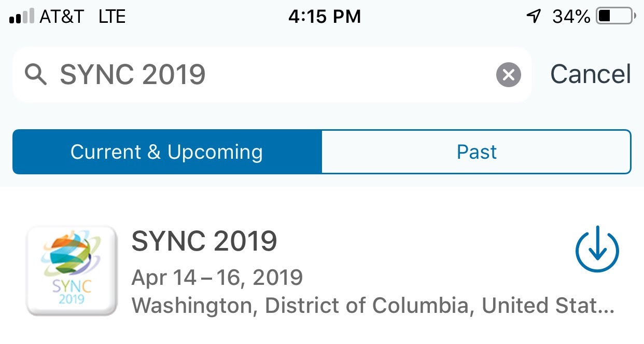
Task: Clear the search field with the X icon
Action: [509, 75]
